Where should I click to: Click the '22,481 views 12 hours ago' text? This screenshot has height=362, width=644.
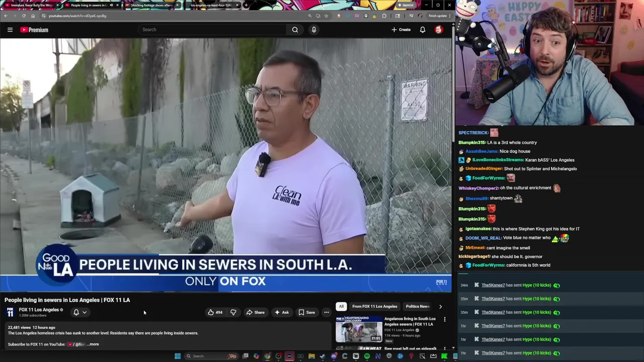(x=32, y=327)
